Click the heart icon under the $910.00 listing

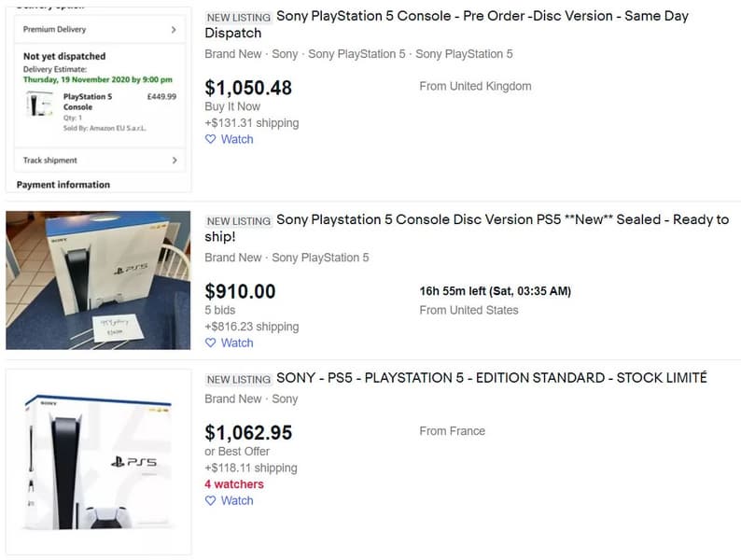[x=211, y=343]
